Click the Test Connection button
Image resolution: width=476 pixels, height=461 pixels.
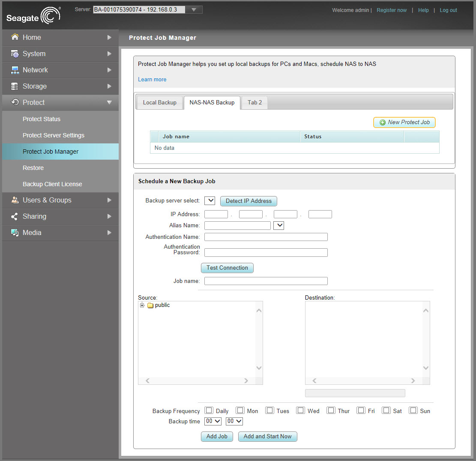(227, 268)
